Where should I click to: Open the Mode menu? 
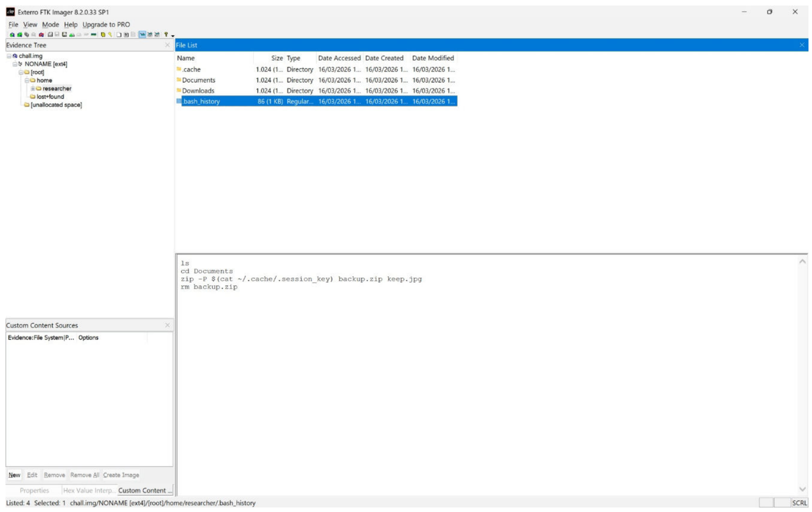tap(50, 24)
